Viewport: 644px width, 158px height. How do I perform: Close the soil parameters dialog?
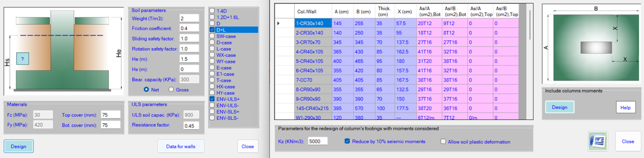[x=247, y=146]
